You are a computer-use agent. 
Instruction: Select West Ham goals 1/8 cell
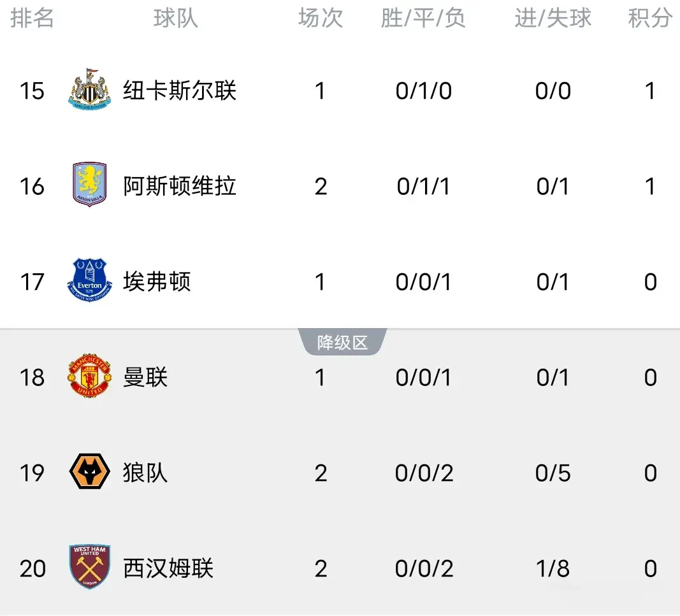[553, 568]
